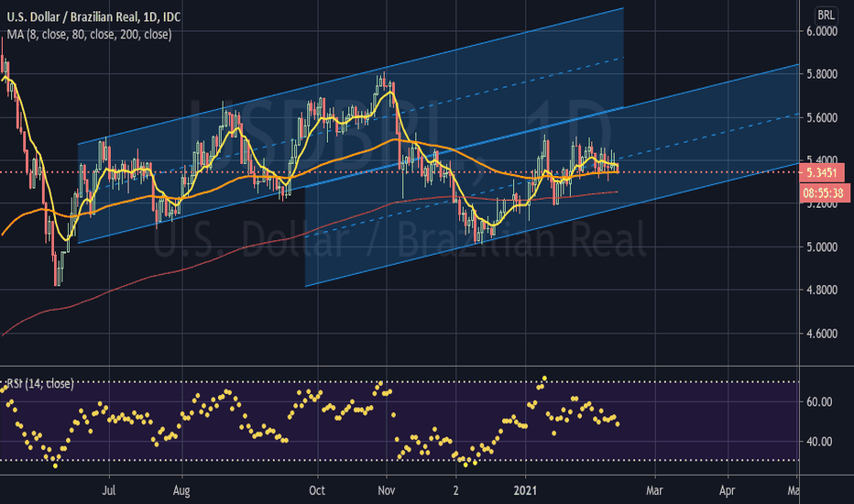Open the RSI (14, close) indicator label
This screenshot has height=504, width=854.
pyautogui.click(x=40, y=384)
